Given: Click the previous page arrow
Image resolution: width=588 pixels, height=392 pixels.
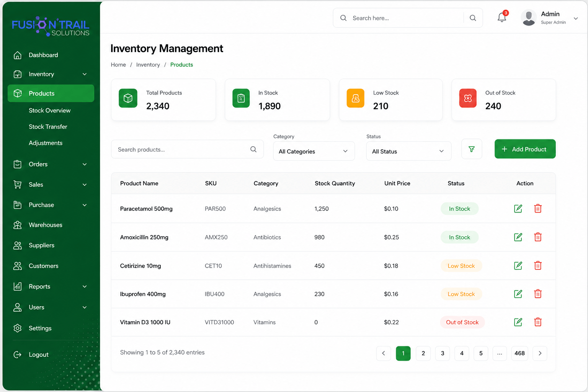Looking at the screenshot, I should (x=383, y=353).
